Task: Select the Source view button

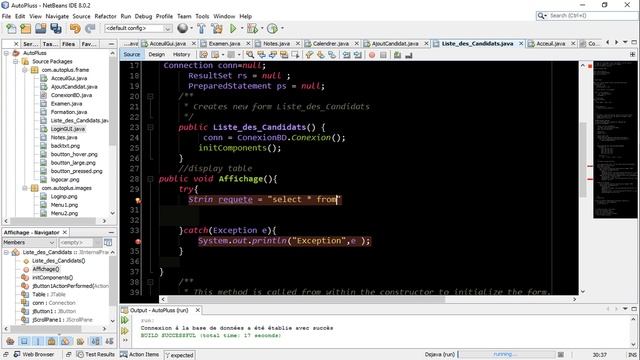Action: (x=131, y=54)
